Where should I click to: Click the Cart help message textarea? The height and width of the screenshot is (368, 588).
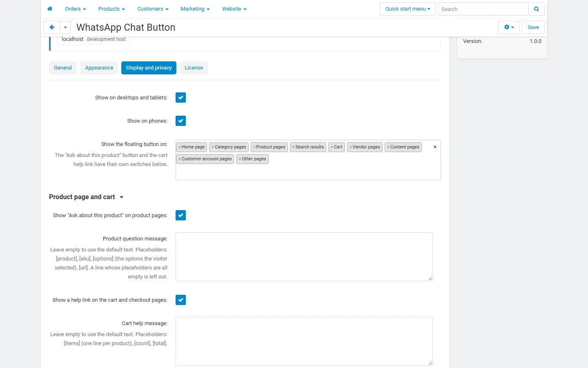point(304,341)
